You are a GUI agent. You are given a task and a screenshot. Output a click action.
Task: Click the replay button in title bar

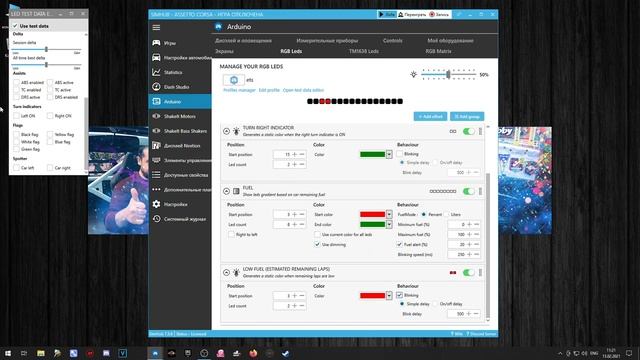tap(412, 14)
